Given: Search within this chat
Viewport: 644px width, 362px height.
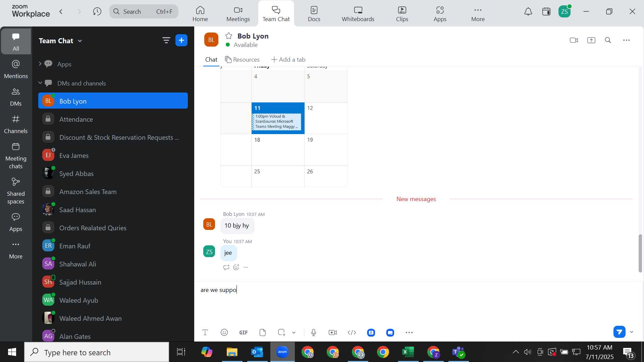Looking at the screenshot, I should [x=608, y=40].
